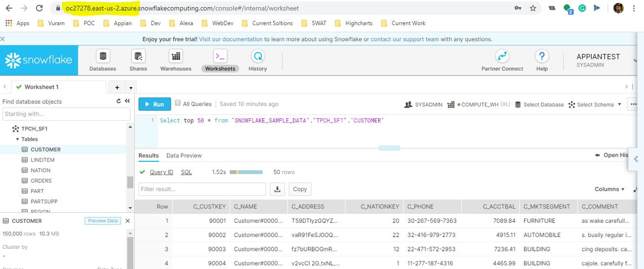Open the Columns dropdown
Image resolution: width=644 pixels, height=269 pixels.
coord(609,189)
